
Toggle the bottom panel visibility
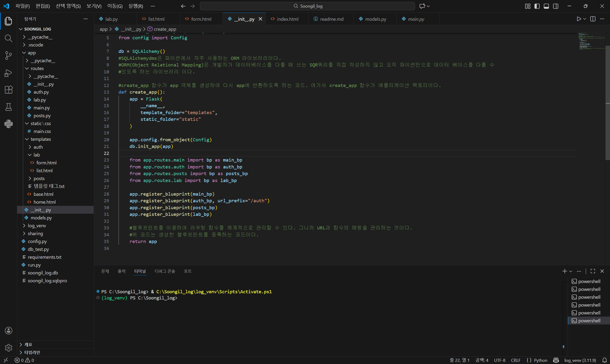[x=546, y=6]
